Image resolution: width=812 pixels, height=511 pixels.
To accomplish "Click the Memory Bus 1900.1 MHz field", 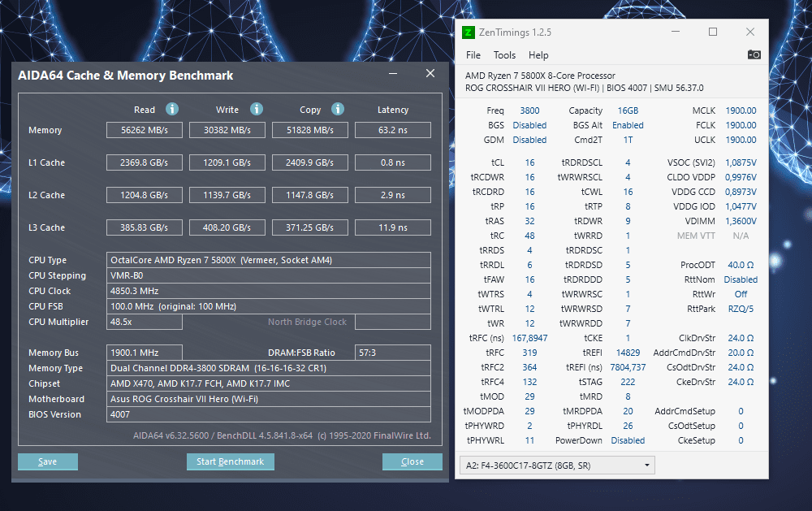I will tap(145, 353).
